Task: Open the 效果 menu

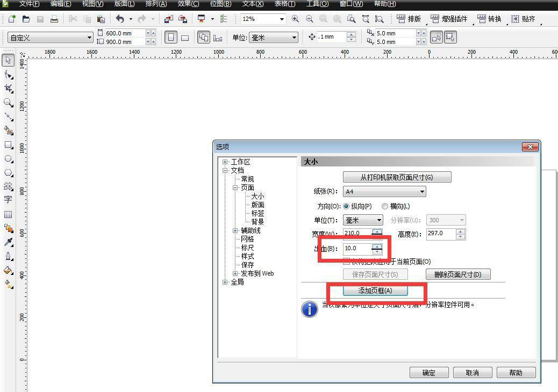Action: click(x=188, y=4)
